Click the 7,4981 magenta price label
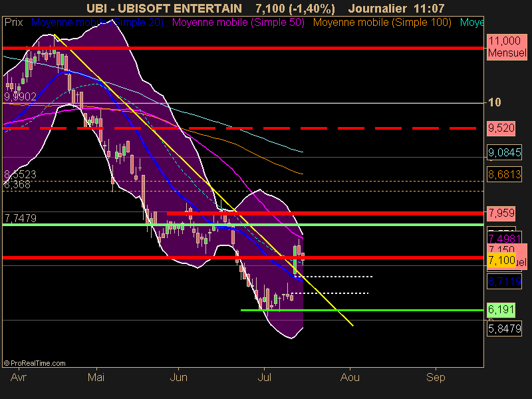The image size is (532, 399). [x=504, y=239]
